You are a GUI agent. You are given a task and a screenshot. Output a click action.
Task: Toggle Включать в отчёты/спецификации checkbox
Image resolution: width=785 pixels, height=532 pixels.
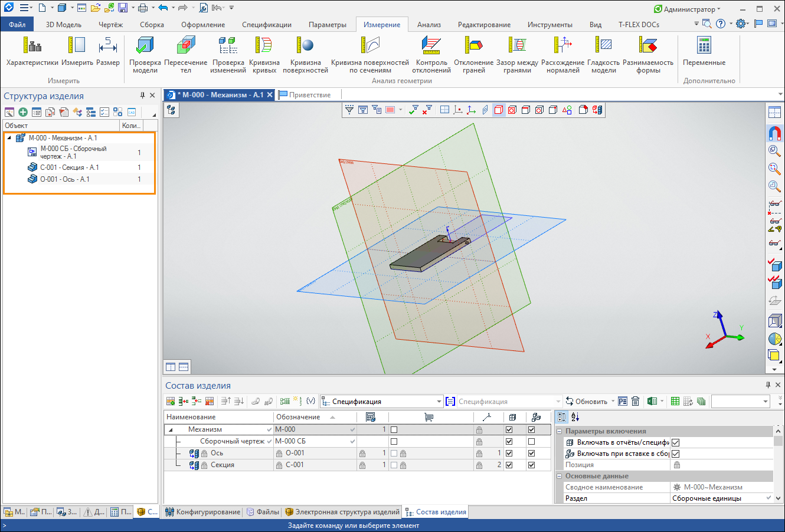coord(676,442)
